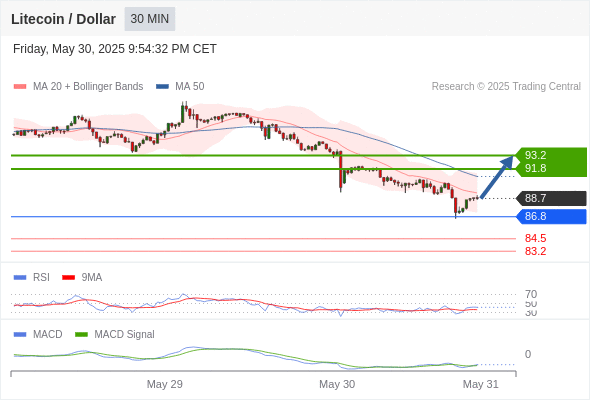Click the red 83.2 support label
590x400 pixels.
tap(535, 251)
